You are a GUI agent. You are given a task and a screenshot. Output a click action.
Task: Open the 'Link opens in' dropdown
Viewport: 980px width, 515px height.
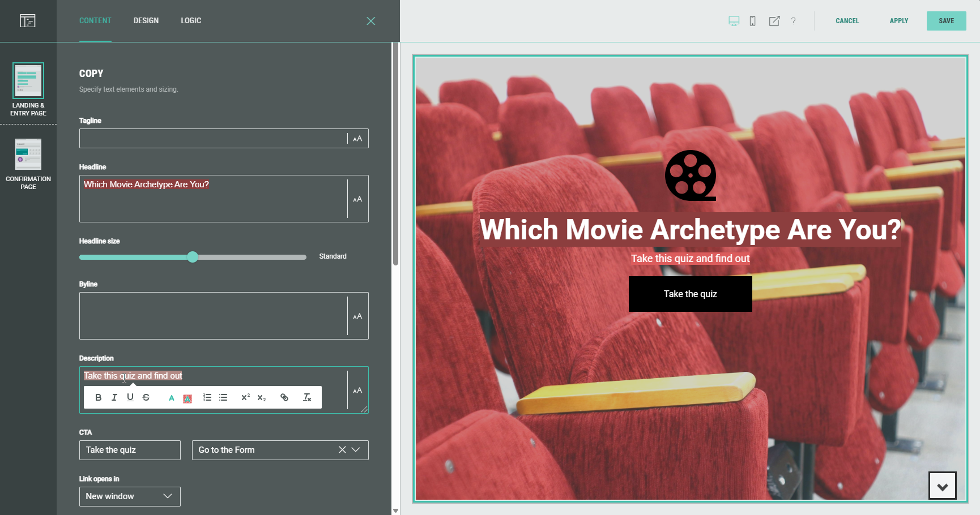click(x=130, y=496)
